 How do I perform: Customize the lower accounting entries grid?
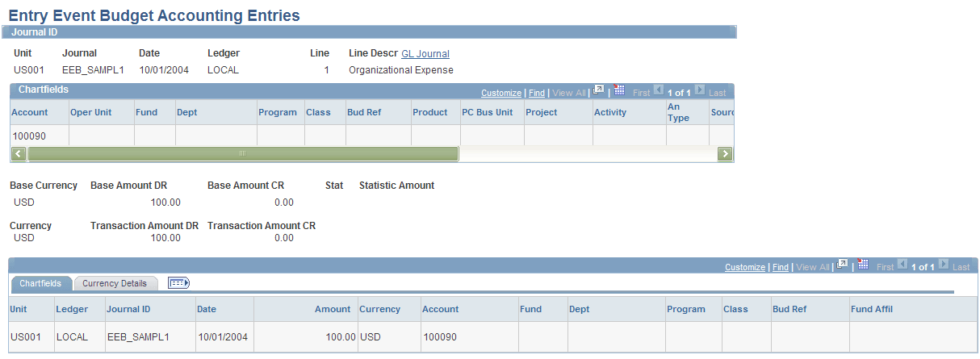[x=745, y=267]
